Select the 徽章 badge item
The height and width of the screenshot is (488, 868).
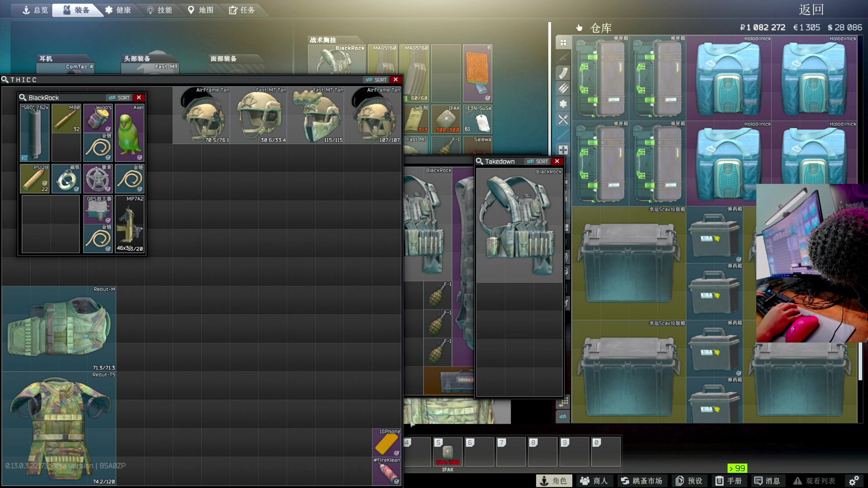[98, 178]
